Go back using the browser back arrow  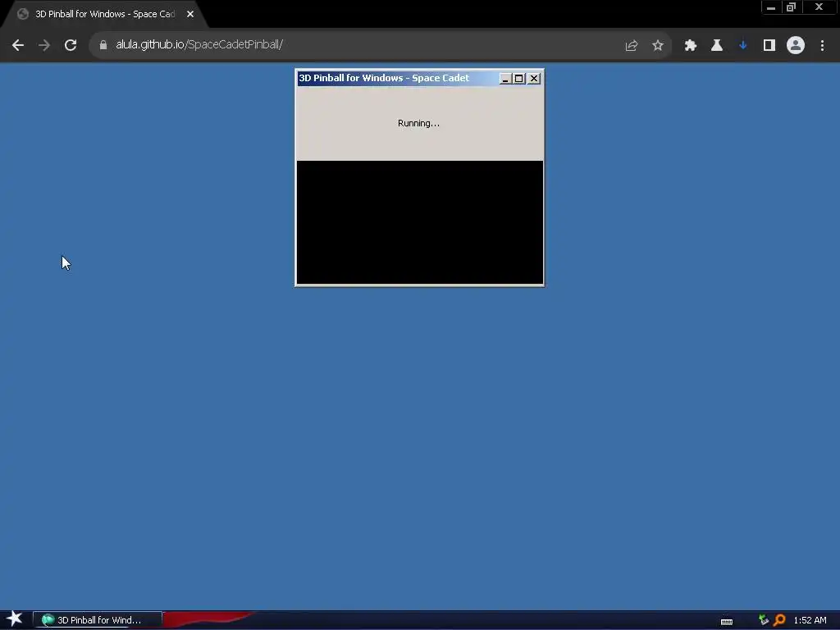click(18, 45)
